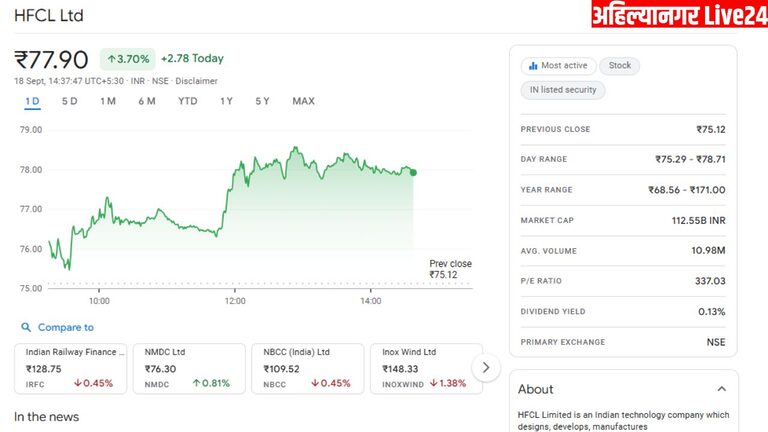Click the carousel next arrow button
The image size is (768, 432).
[x=485, y=367]
